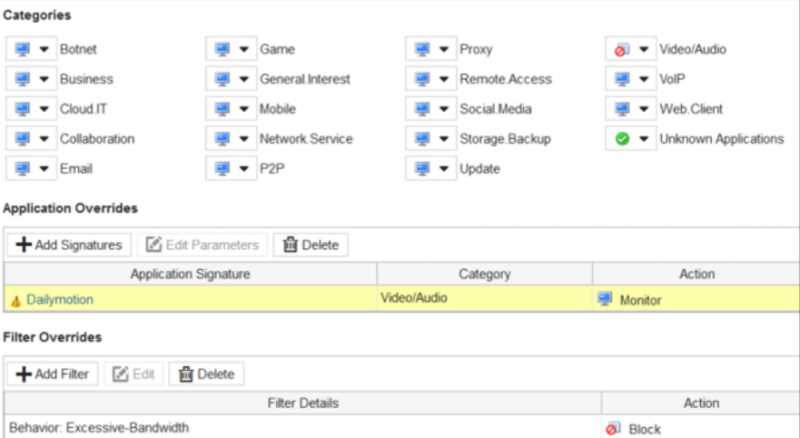Click the green allow icon for Unknown Applications

[622, 139]
